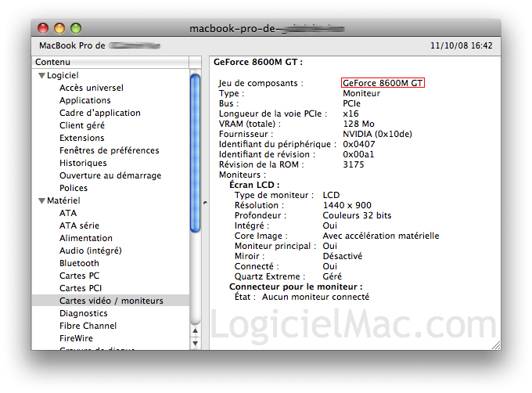Click the date 11/10/08 16:42
Image resolution: width=532 pixels, height=393 pixels.
[462, 45]
